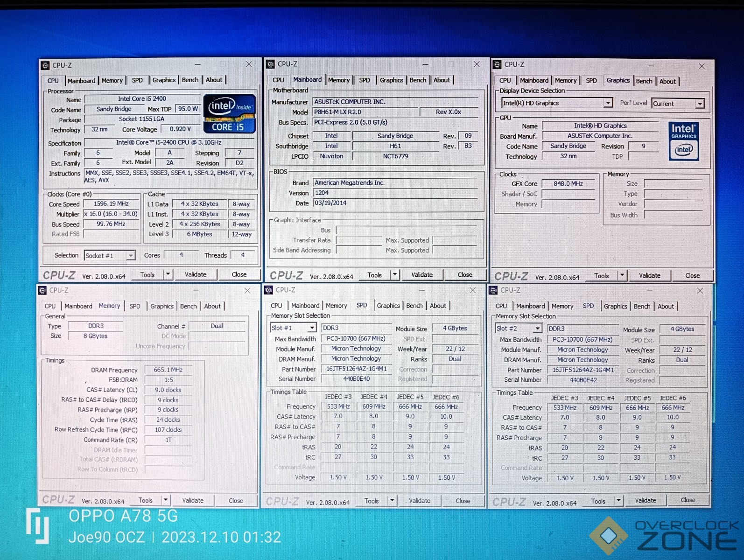
Task: Click the CPU-Z title icon in the CPU tab window
Action: point(45,65)
